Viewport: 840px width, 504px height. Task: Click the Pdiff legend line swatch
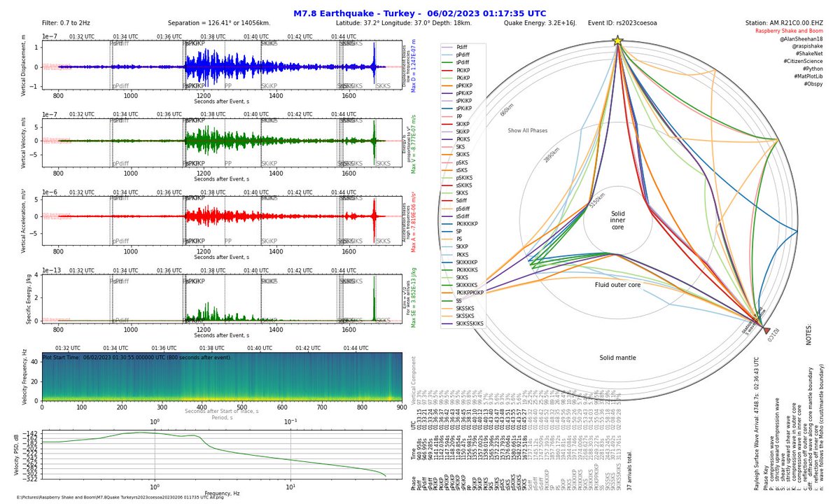point(449,48)
